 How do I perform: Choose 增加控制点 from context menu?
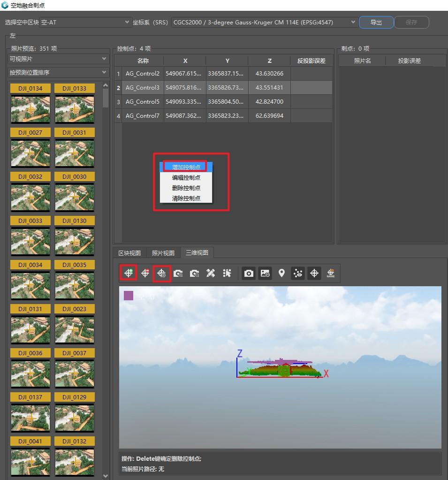click(186, 167)
